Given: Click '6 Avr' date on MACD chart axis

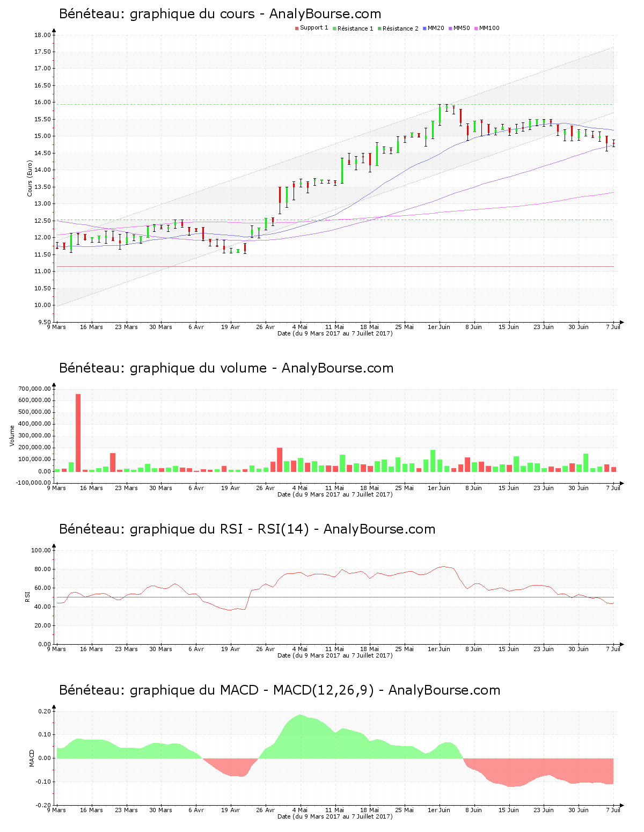Looking at the screenshot, I should pyautogui.click(x=196, y=810).
